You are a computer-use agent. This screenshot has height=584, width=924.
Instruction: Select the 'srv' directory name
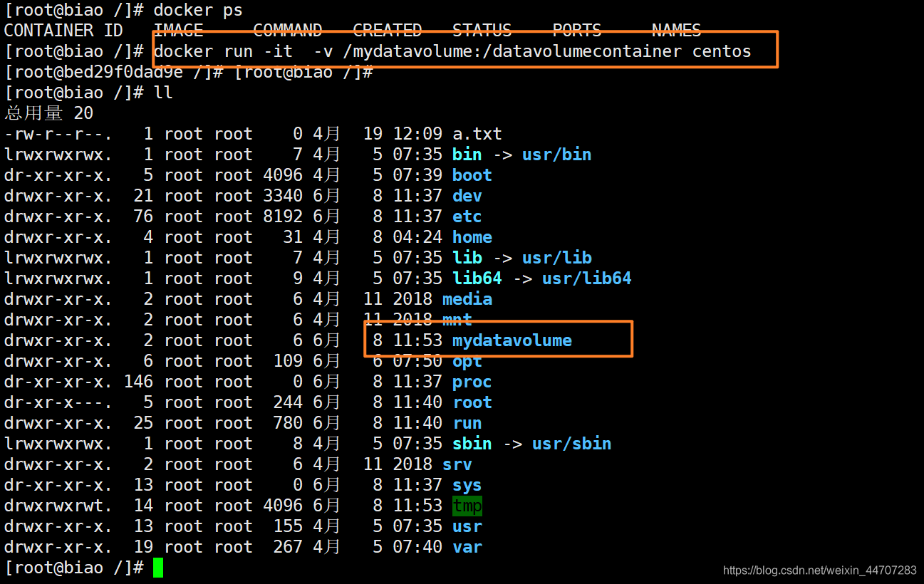457,464
